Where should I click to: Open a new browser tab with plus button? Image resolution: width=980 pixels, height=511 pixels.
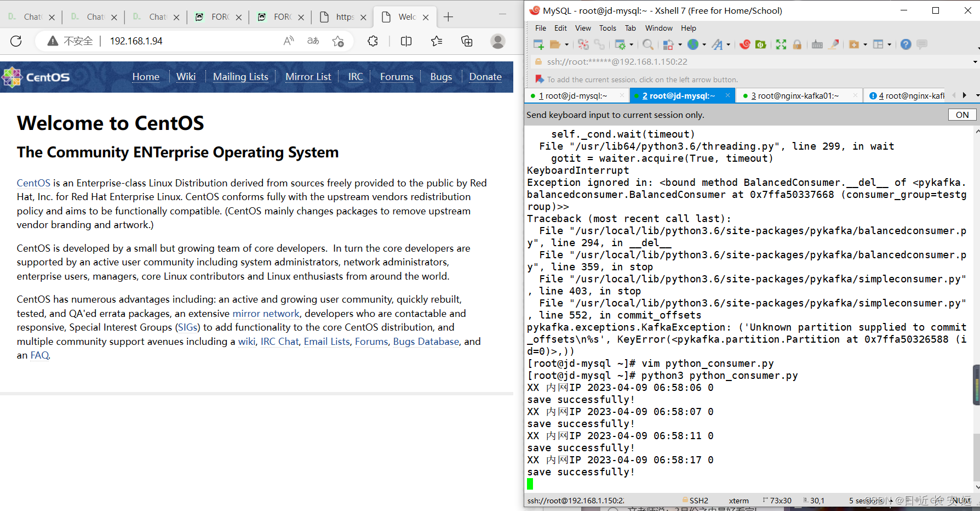(448, 17)
